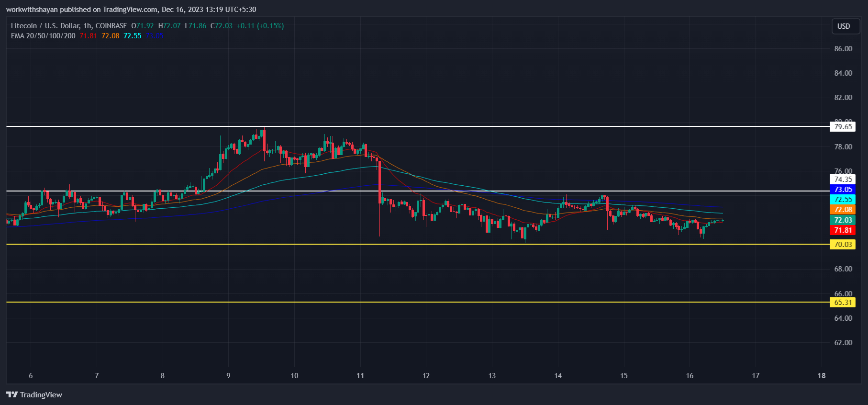Click the 74.35 price label on axis
Image resolution: width=868 pixels, height=405 pixels.
pyautogui.click(x=843, y=180)
